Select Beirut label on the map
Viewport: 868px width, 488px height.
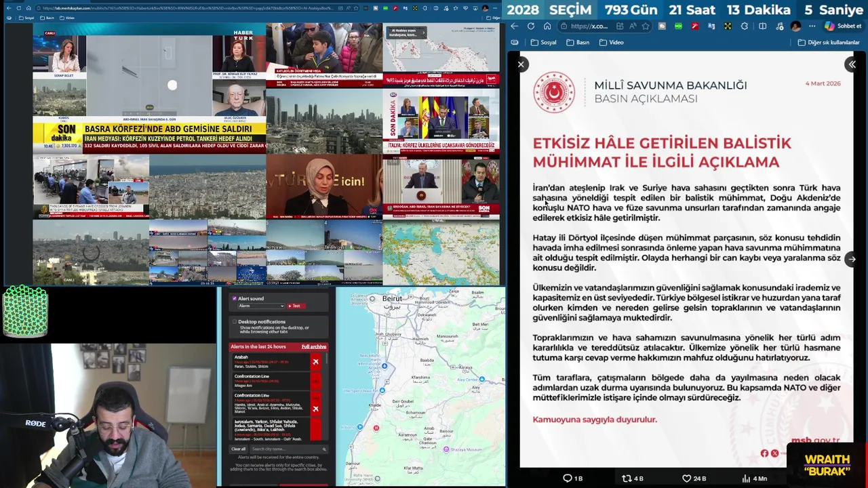coord(392,299)
